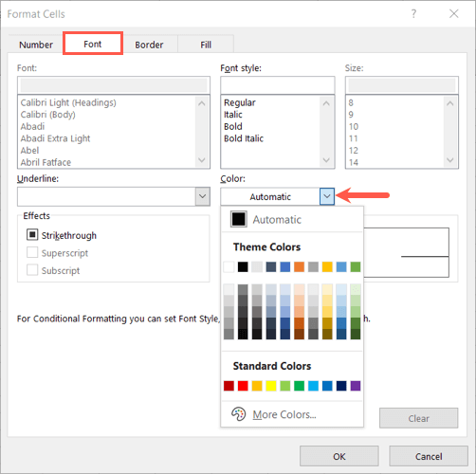
Task: Select light blue standard color
Action: (313, 386)
